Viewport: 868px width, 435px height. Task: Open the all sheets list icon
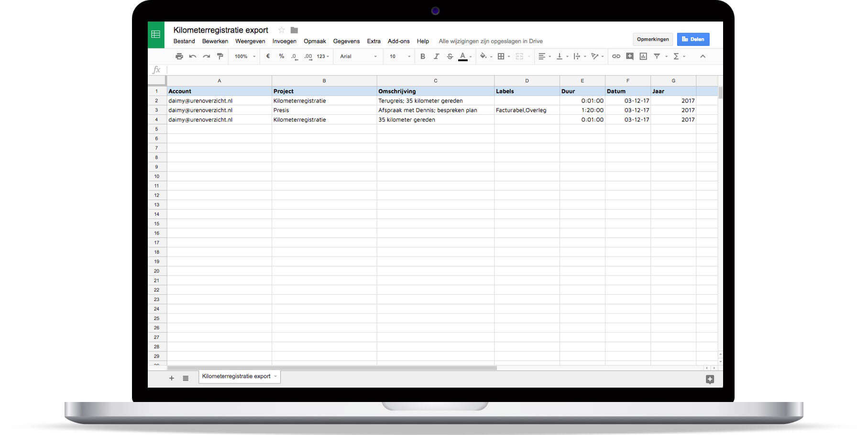[186, 378]
